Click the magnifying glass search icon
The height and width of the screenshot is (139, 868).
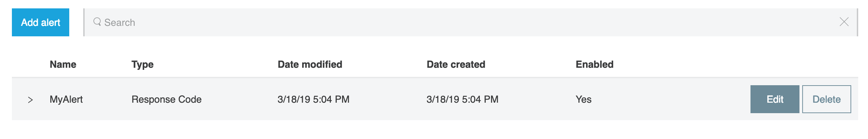point(97,22)
